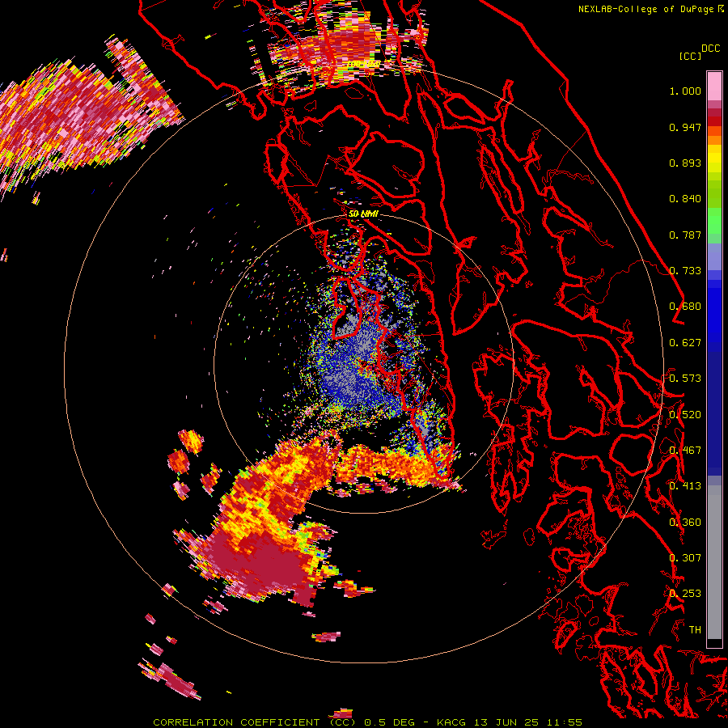Select the 1.000 legend value
The width and height of the screenshot is (728, 728).
point(685,91)
